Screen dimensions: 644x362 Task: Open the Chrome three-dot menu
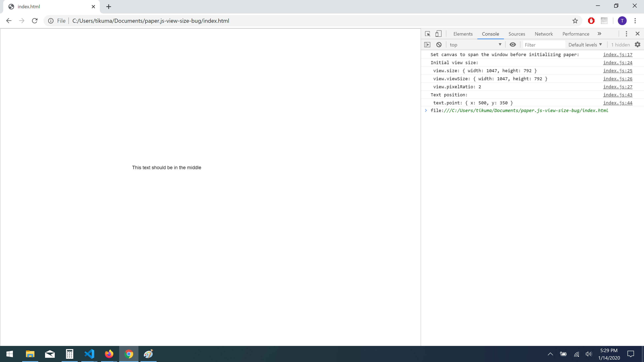coord(635,21)
